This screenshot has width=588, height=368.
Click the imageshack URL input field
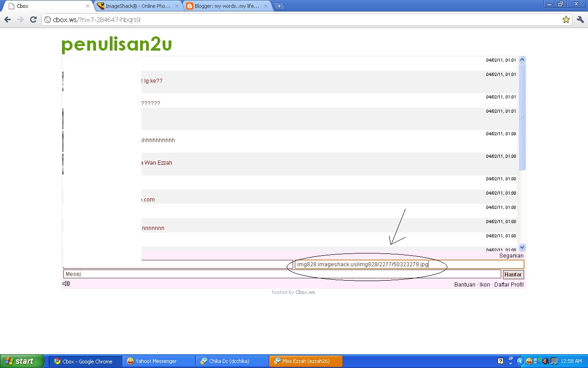pos(409,264)
